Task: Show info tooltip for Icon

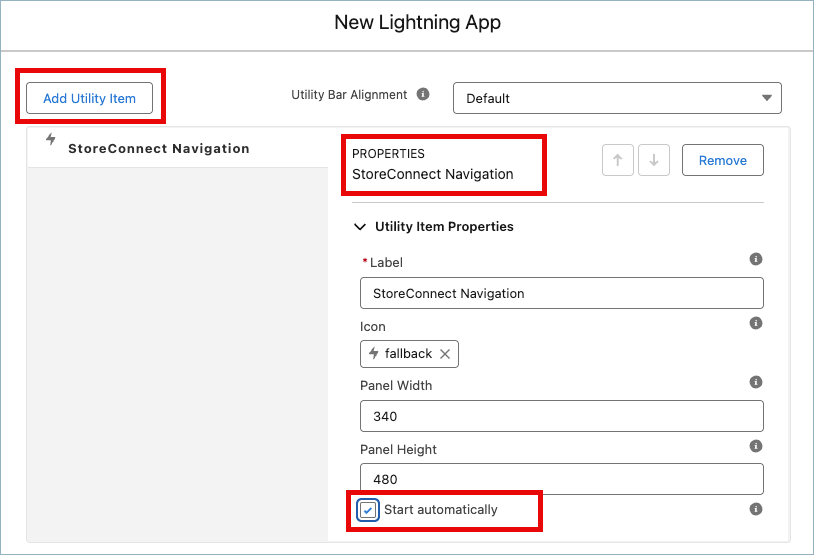Action: 756,323
